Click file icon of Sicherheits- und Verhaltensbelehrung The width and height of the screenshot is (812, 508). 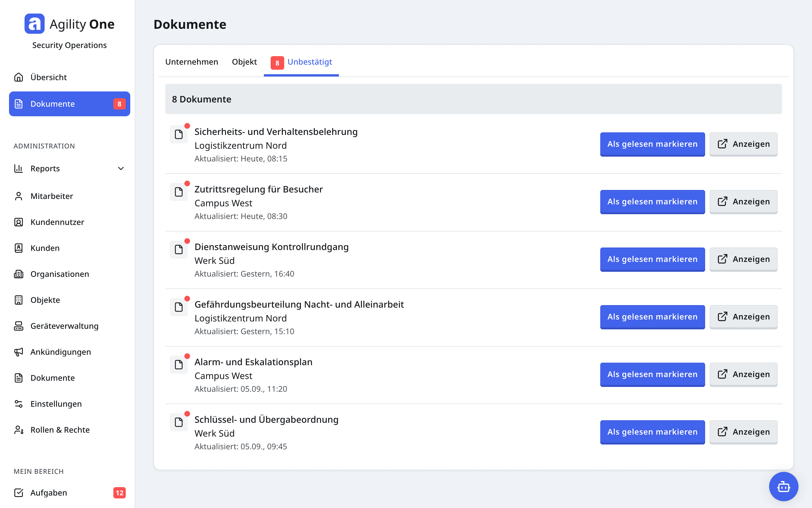[x=179, y=134]
